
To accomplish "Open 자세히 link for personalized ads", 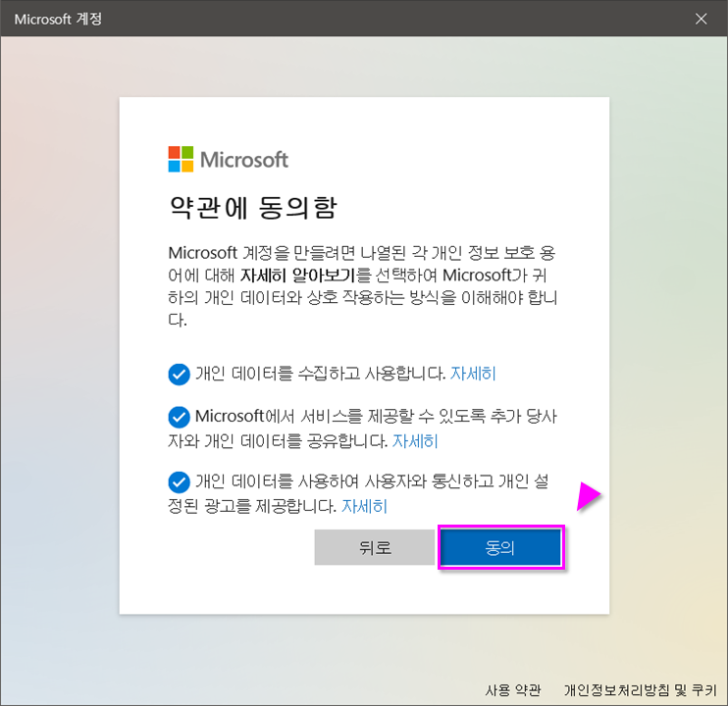I will 364,506.
